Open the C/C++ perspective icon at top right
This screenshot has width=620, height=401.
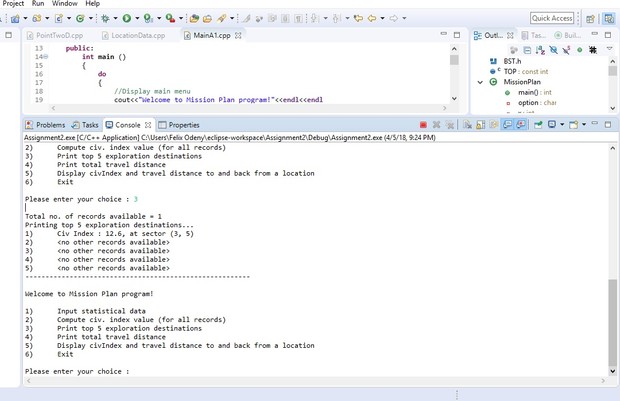tap(609, 18)
